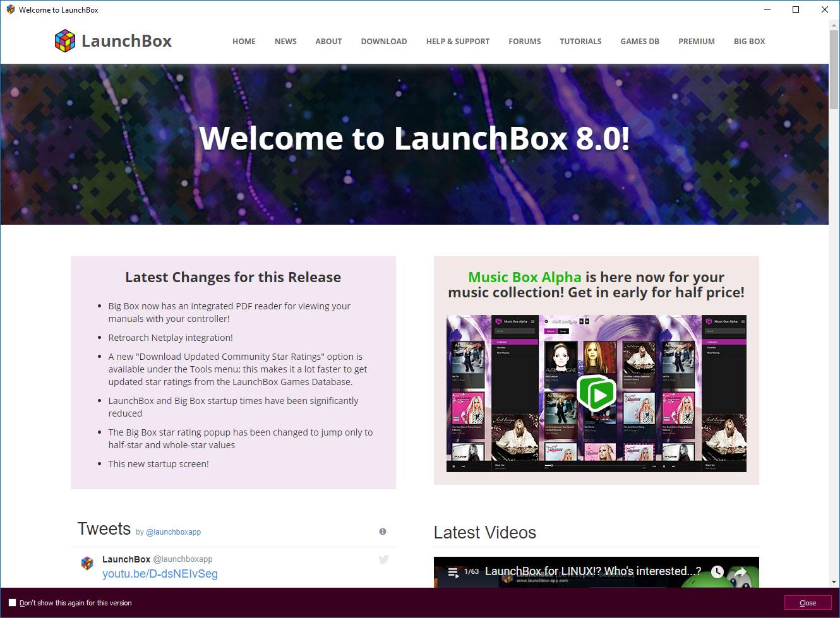This screenshot has width=840, height=618.
Task: Open the youtu.be/D-dsNEIvSeg tweet link
Action: [160, 574]
